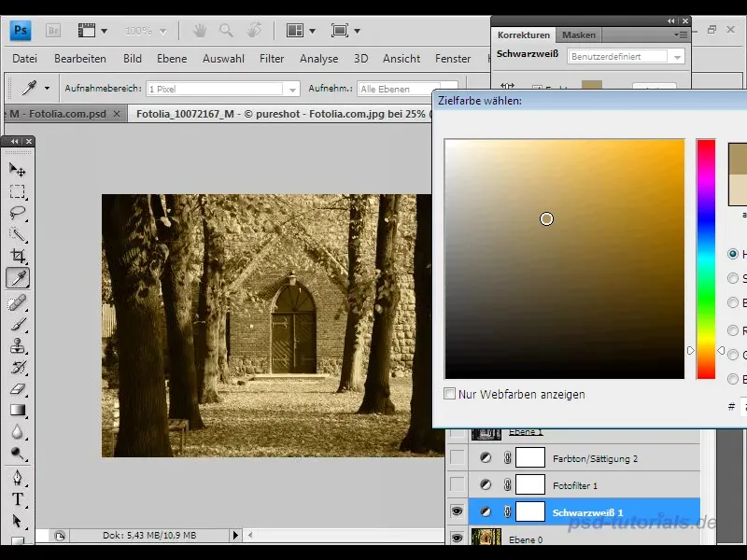The image size is (747, 560).
Task: Show the Fotofilter 1 layer
Action: [x=457, y=484]
